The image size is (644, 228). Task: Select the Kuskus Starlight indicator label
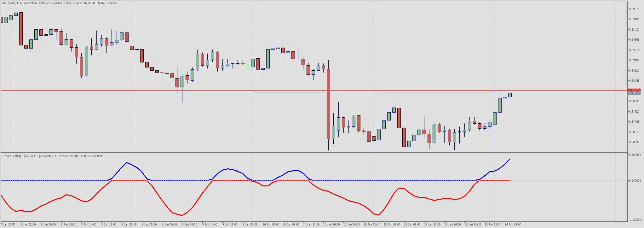[52, 156]
